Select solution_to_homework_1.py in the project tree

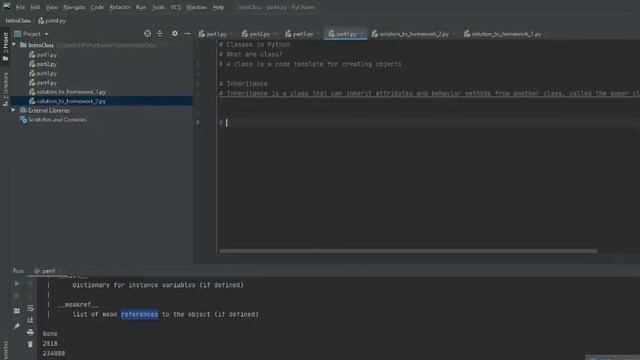(67, 92)
